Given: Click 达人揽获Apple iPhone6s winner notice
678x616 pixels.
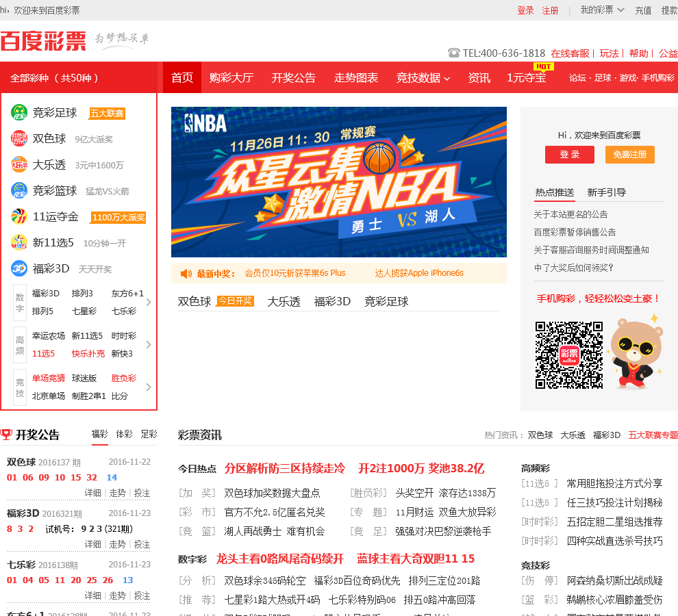Looking at the screenshot, I should 419,273.
